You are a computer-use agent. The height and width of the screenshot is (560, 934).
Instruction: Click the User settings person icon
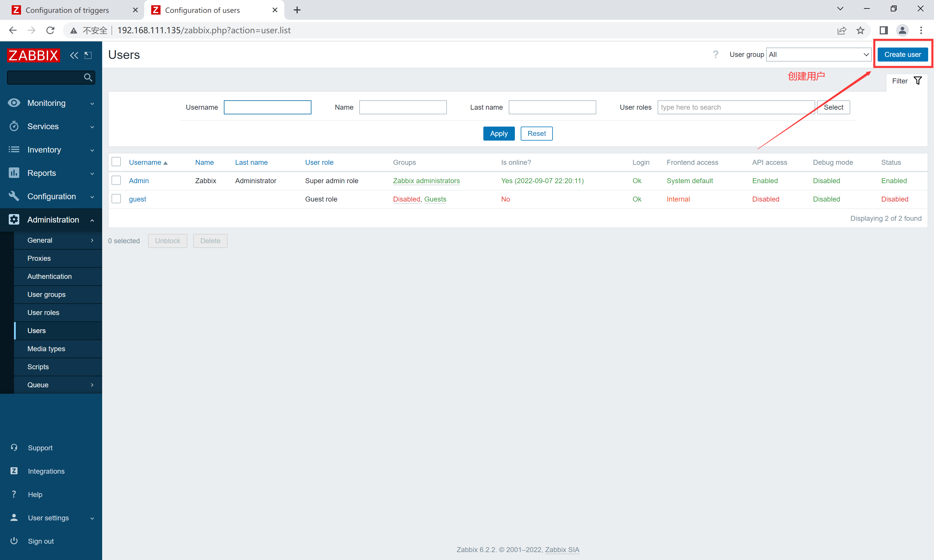point(14,517)
